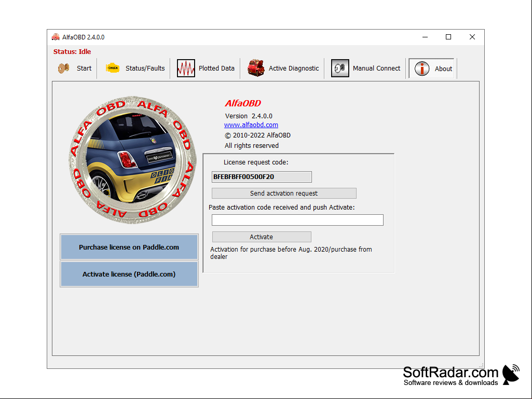Select the Active Diagnostic tab label
Image resolution: width=532 pixels, height=399 pixels.
[294, 68]
